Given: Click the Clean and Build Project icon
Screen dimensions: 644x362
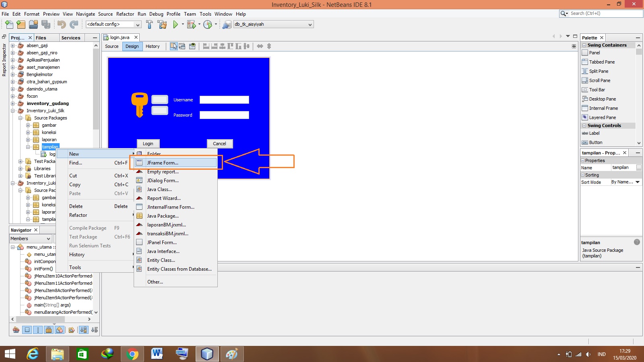Looking at the screenshot, I should (x=162, y=24).
